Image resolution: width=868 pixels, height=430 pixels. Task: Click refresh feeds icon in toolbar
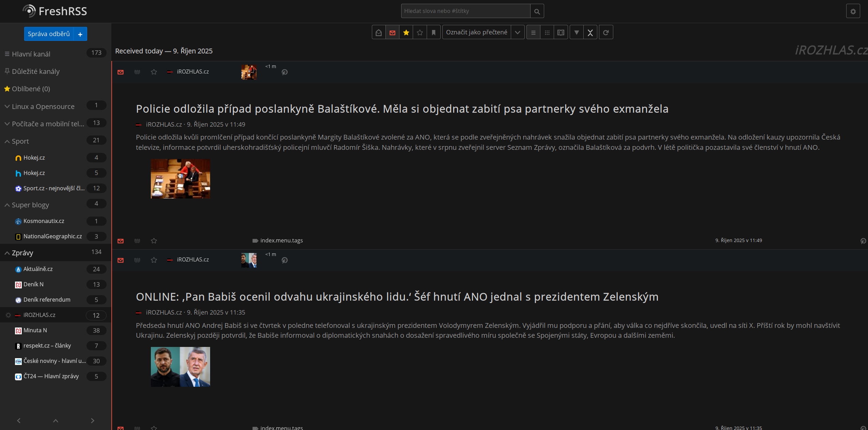pos(606,32)
